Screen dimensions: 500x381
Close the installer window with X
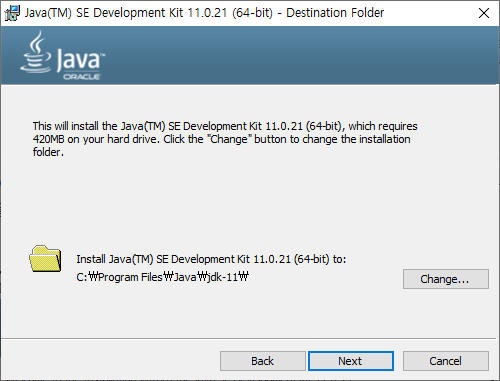point(484,13)
